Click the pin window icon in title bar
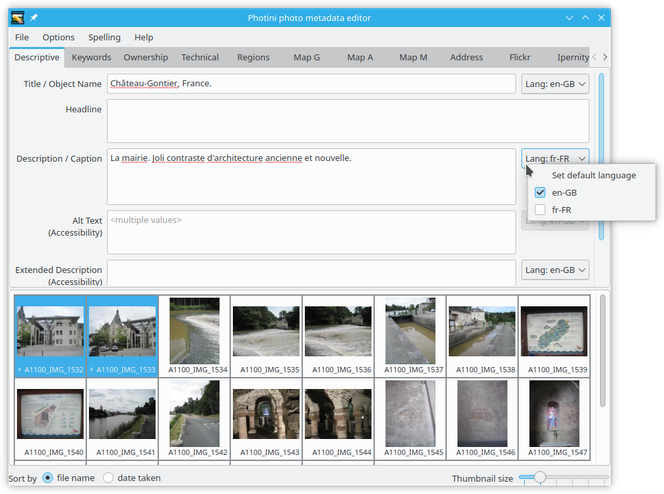The width and height of the screenshot is (664, 494). pos(34,18)
